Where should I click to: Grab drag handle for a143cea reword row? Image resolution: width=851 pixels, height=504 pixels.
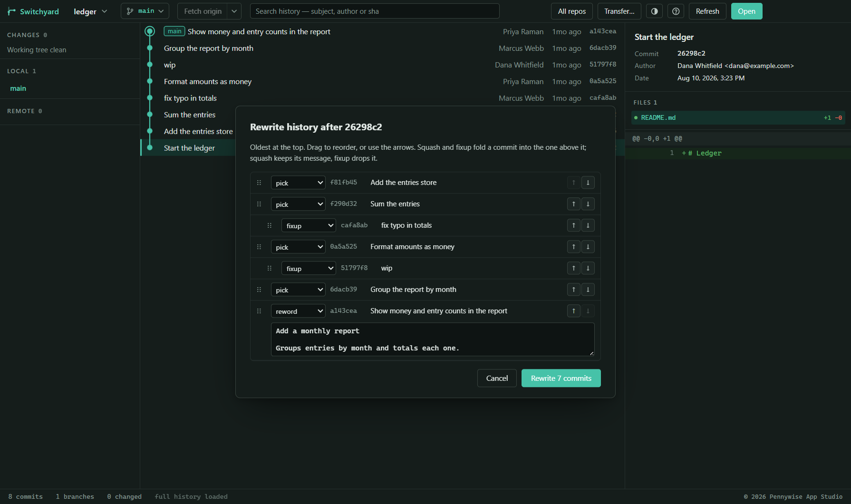(x=259, y=311)
